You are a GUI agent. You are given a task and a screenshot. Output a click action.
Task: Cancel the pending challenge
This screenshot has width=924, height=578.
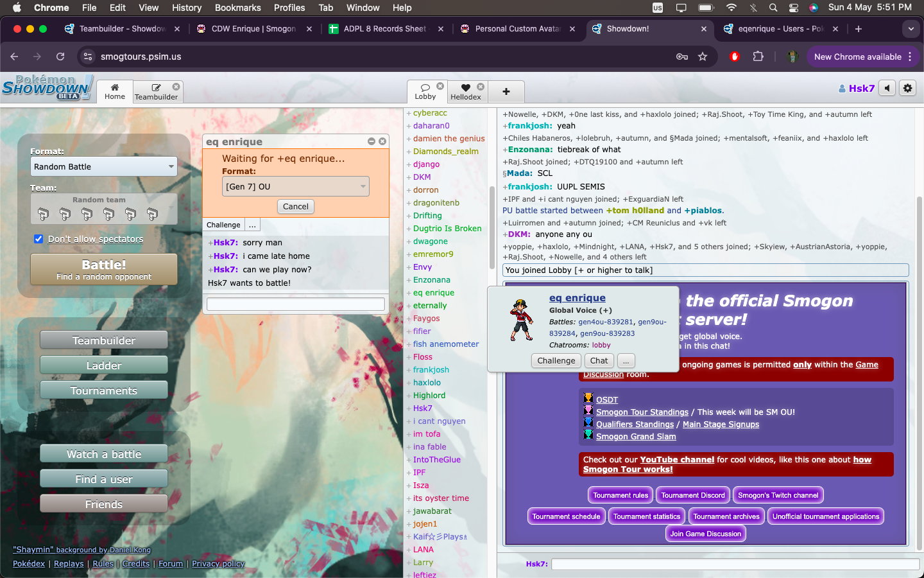click(x=296, y=206)
